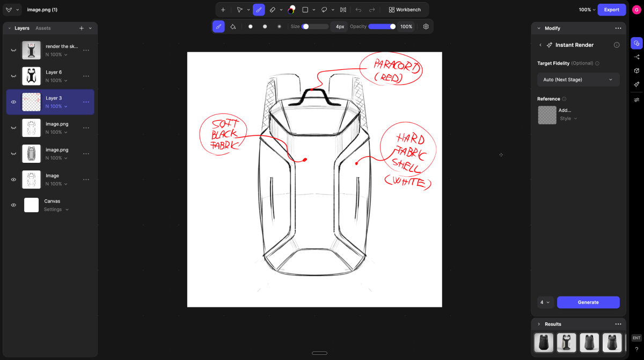Viewport: 644px width, 360px height.
Task: Show Instant Render info icon
Action: click(x=617, y=45)
